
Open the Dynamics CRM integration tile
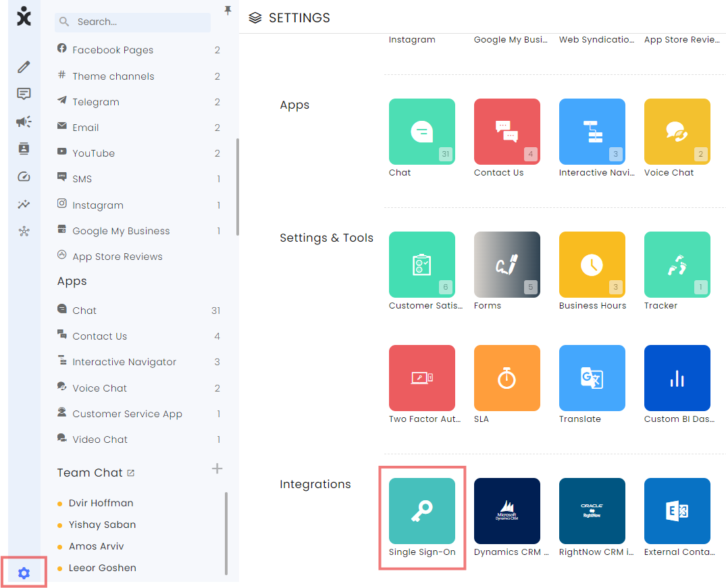507,510
